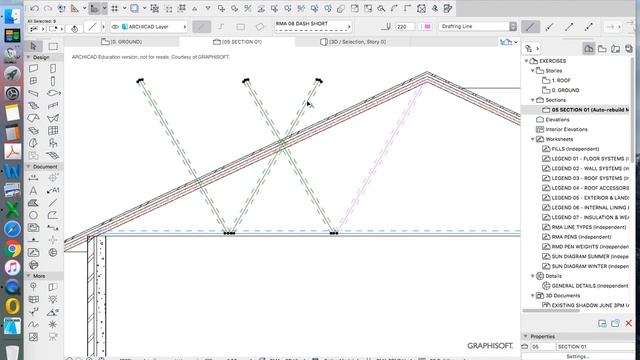Click the red delete X in Navigator
Screen dimensions: 640x360
pyautogui.click(x=629, y=323)
